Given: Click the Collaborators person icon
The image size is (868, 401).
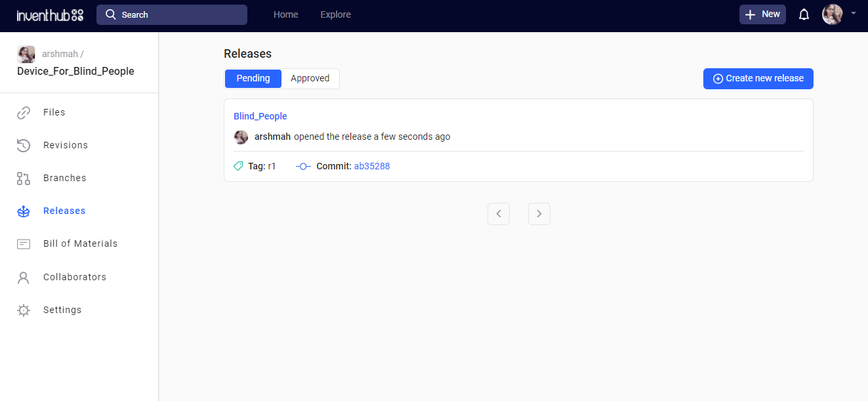Looking at the screenshot, I should click(24, 278).
